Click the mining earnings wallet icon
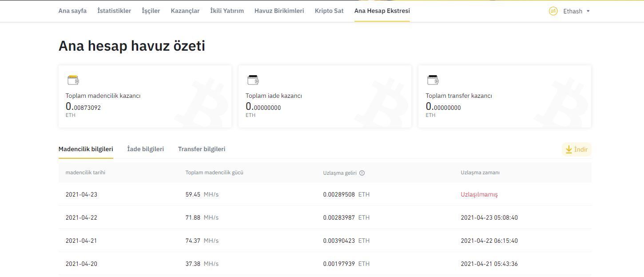This screenshot has width=644, height=277. click(x=73, y=80)
